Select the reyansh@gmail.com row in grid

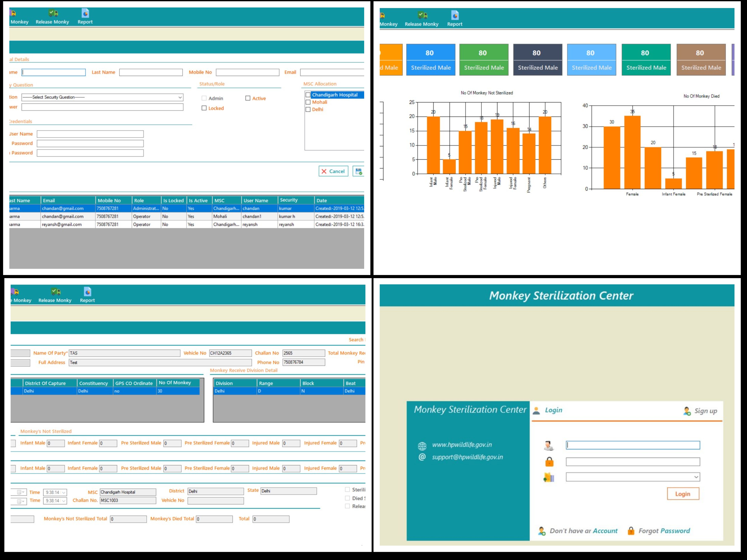pyautogui.click(x=62, y=225)
